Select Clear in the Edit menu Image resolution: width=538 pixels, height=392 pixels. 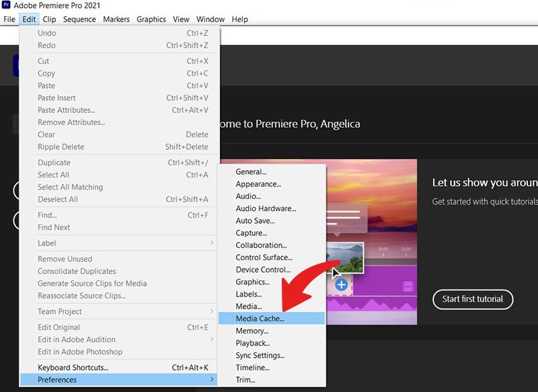(119, 134)
